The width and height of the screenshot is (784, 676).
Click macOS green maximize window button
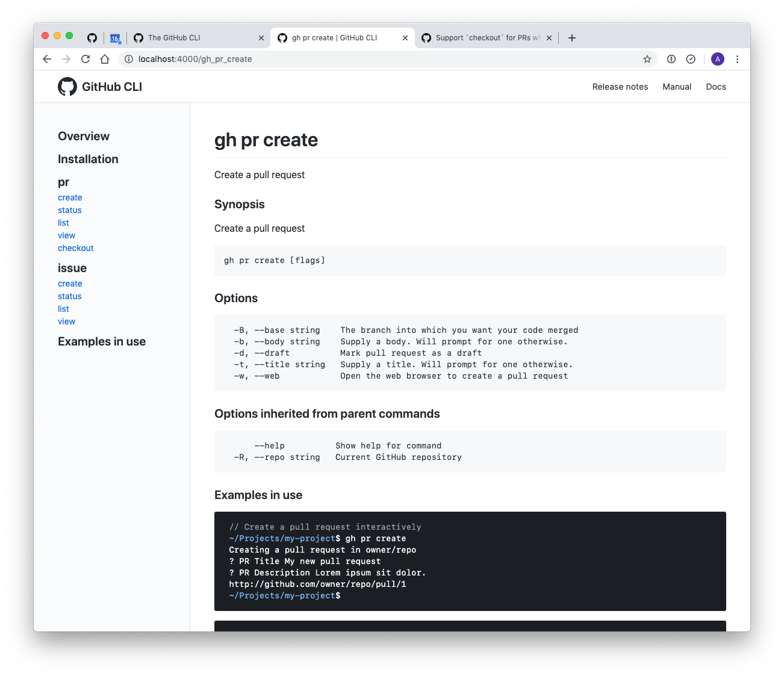pos(69,36)
